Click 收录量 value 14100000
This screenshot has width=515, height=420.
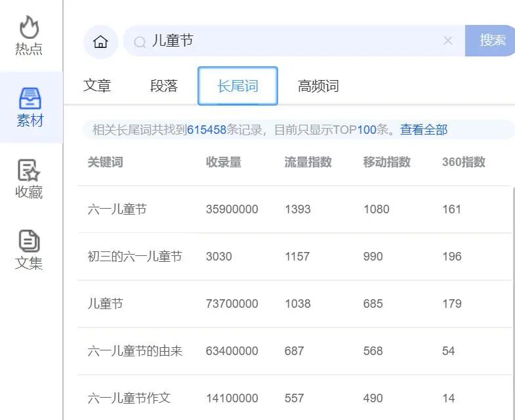coord(232,398)
